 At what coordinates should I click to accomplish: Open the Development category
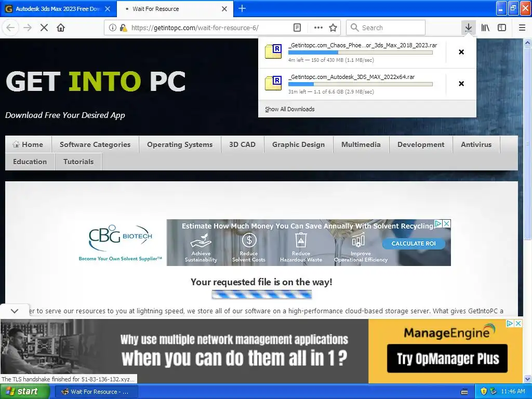click(421, 144)
